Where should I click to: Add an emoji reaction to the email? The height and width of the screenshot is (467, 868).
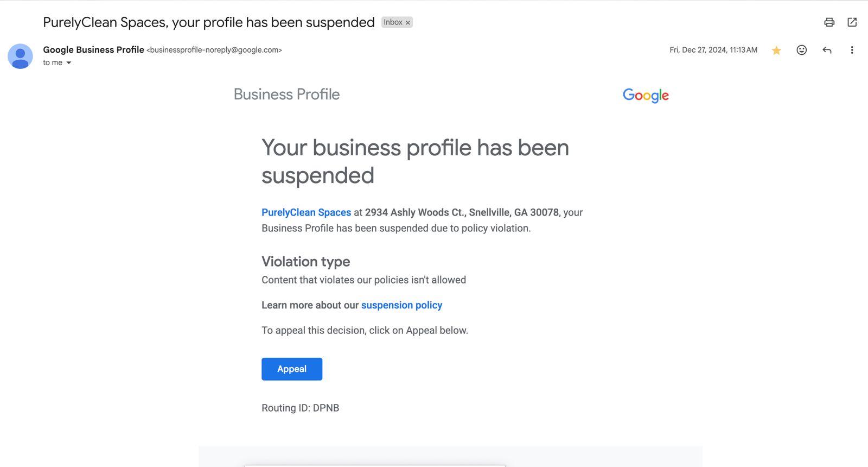801,50
